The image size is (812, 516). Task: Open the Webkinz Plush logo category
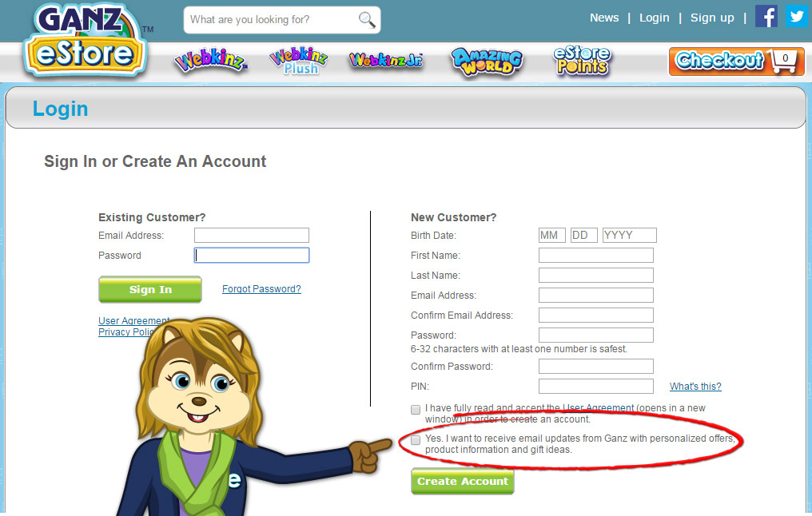coord(299,61)
